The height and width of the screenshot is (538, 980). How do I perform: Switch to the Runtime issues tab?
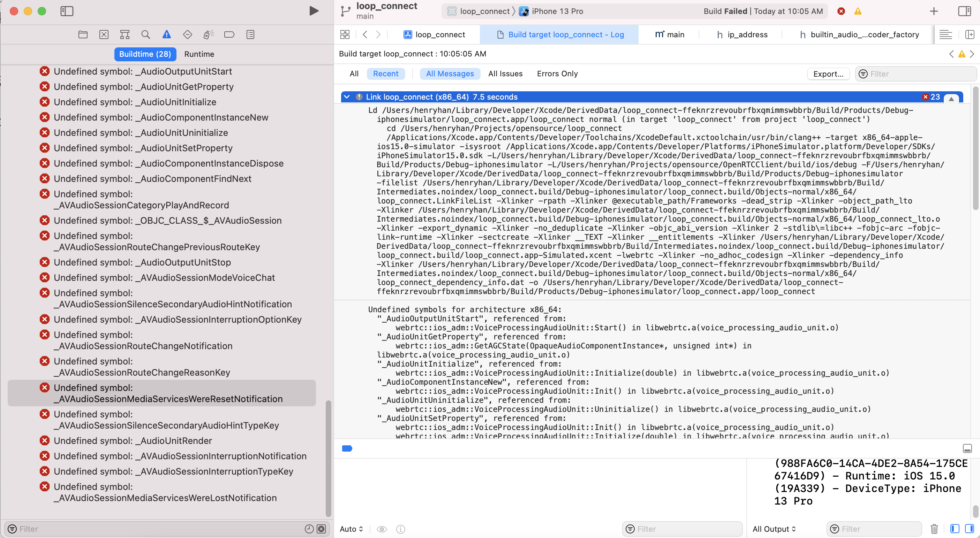(x=199, y=54)
